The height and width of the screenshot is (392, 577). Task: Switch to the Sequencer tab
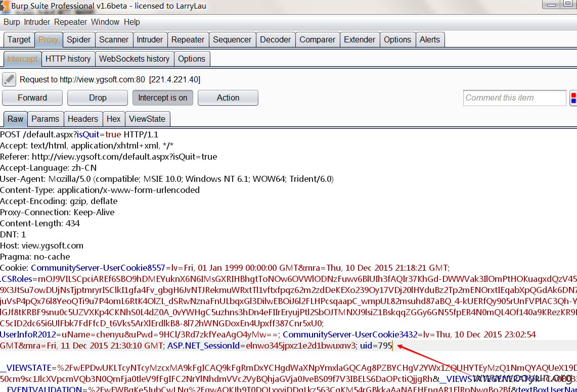[232, 40]
